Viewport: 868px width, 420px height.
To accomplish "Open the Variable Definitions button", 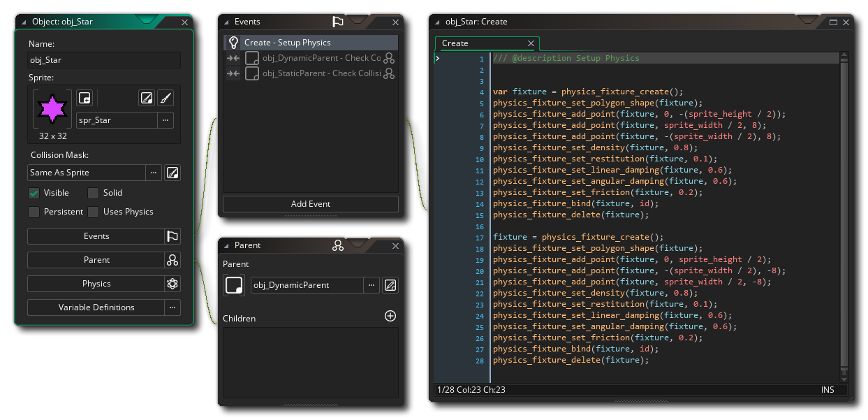I will pos(96,307).
